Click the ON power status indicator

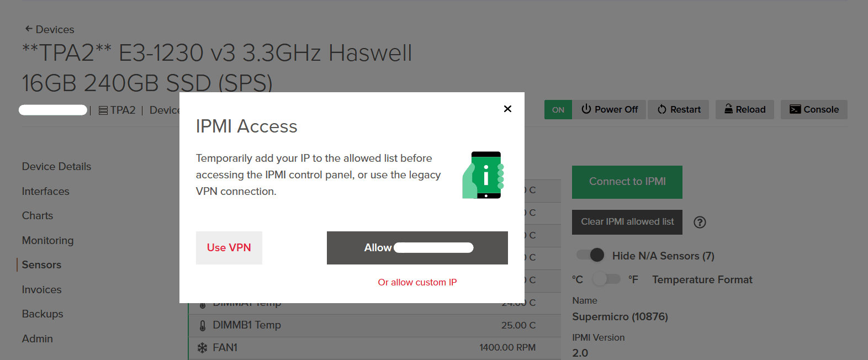point(558,109)
